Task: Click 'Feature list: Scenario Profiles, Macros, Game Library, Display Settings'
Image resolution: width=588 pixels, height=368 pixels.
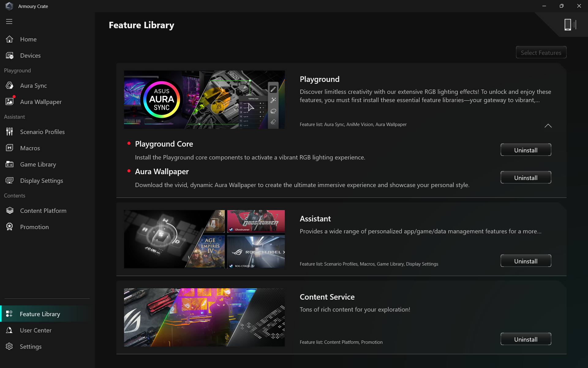Action: (369, 264)
